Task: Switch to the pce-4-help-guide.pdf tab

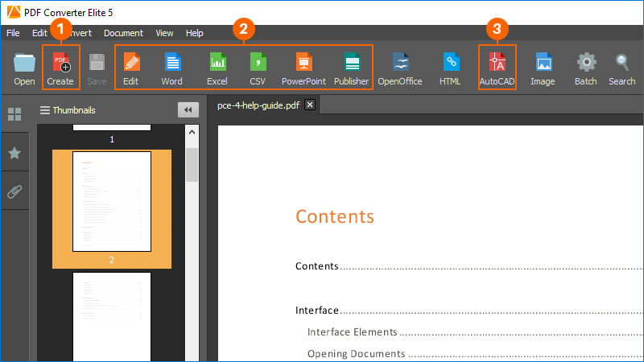Action: (x=258, y=105)
